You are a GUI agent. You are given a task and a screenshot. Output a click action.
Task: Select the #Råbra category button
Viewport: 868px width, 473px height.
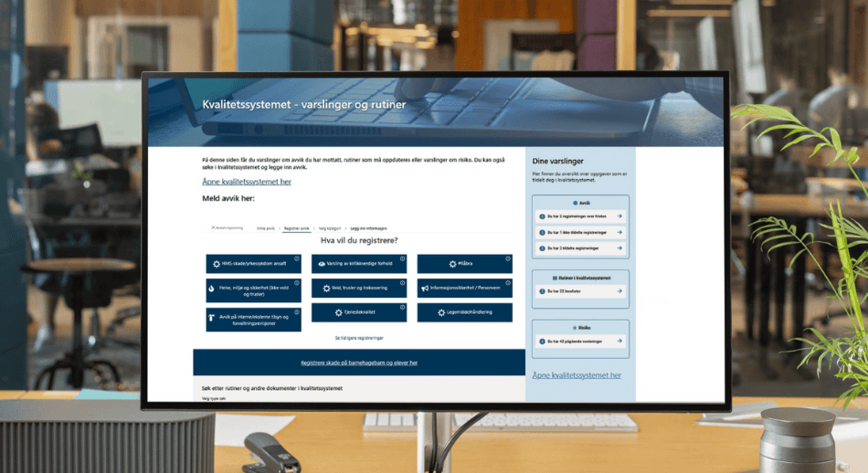[464, 264]
